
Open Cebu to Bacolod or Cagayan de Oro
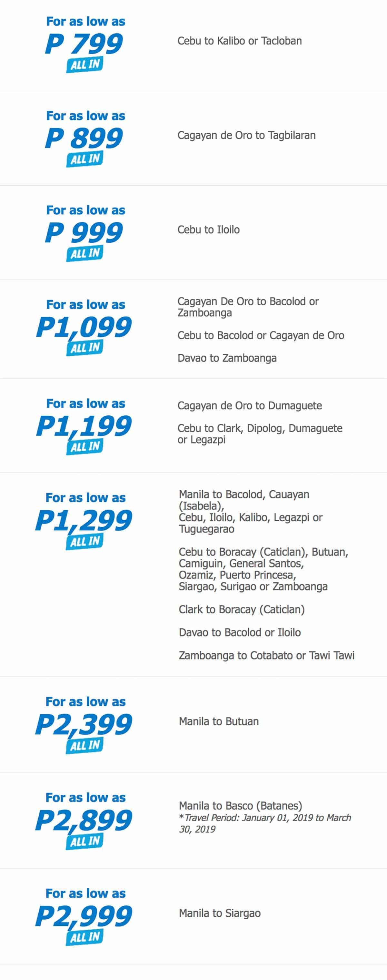tap(261, 336)
